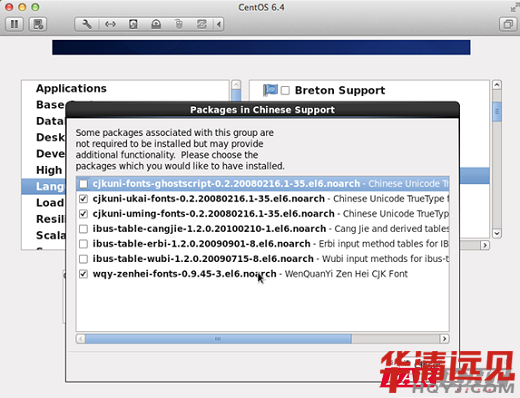Click right arrow of groups horizontal scrollbar
Image resolution: width=520 pixels, height=398 pixels.
click(x=485, y=245)
